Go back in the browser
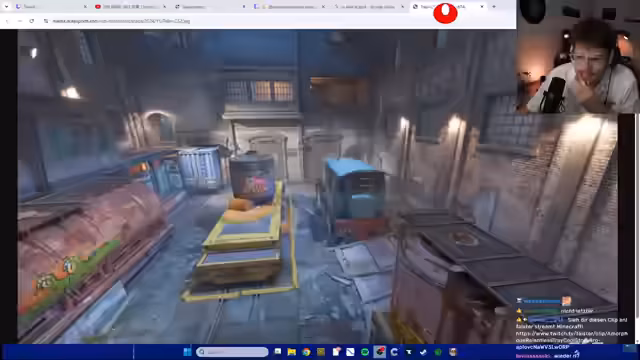The height and width of the screenshot is (360, 640). 7,21
